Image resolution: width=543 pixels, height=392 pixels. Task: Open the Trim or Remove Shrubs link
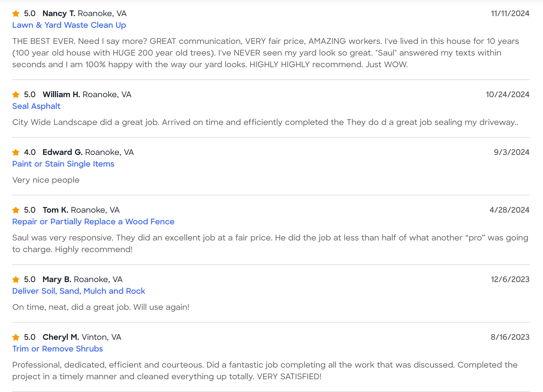coord(58,349)
